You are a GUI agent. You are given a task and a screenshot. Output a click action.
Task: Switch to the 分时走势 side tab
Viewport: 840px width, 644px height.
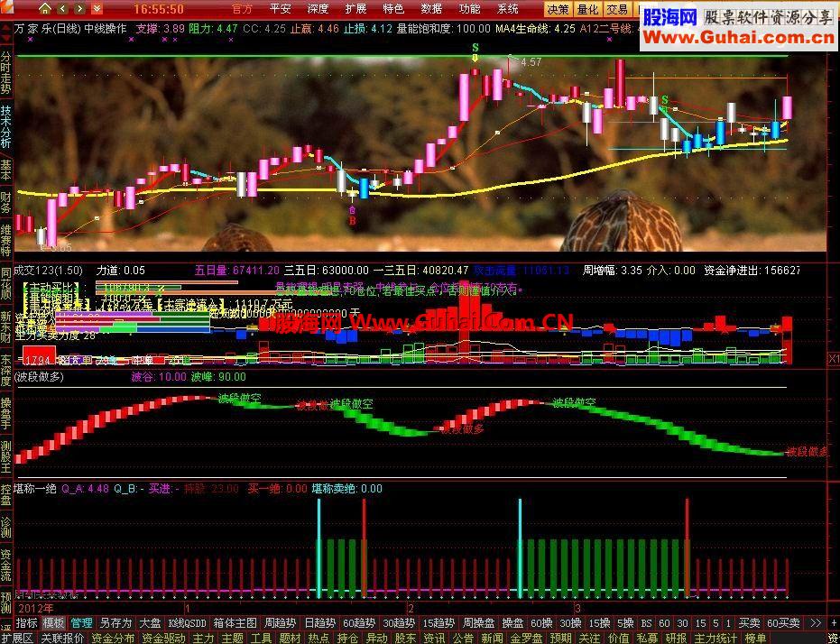6,73
